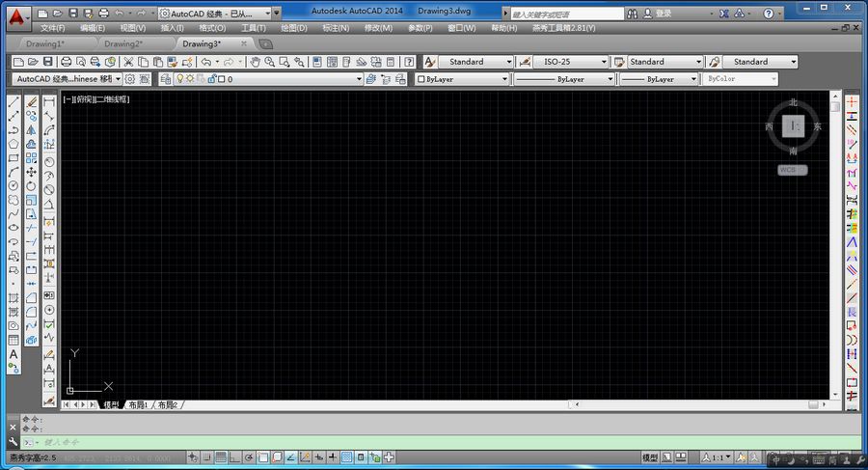Click the Plot printer icon
The width and height of the screenshot is (868, 470).
66,62
